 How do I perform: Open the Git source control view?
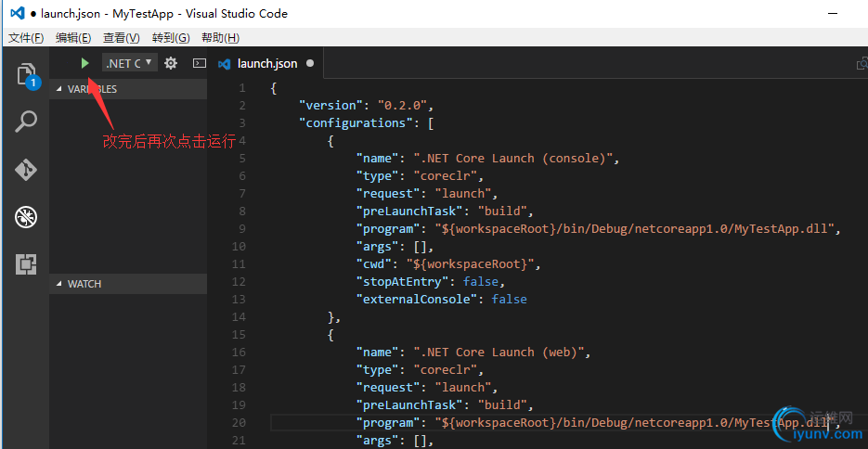click(x=26, y=169)
